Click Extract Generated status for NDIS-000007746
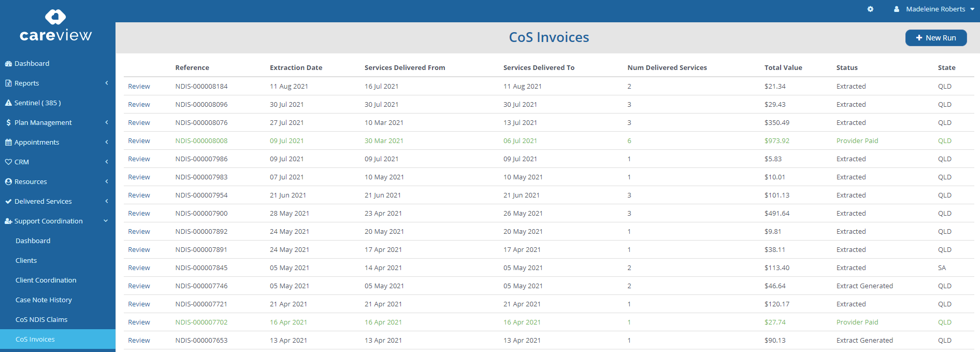The image size is (980, 352). (864, 286)
